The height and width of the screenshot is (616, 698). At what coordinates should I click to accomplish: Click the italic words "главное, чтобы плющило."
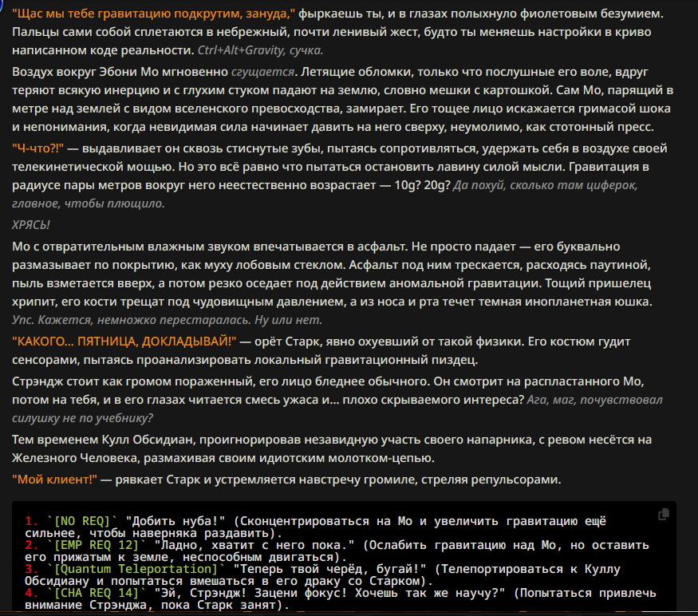click(88, 203)
